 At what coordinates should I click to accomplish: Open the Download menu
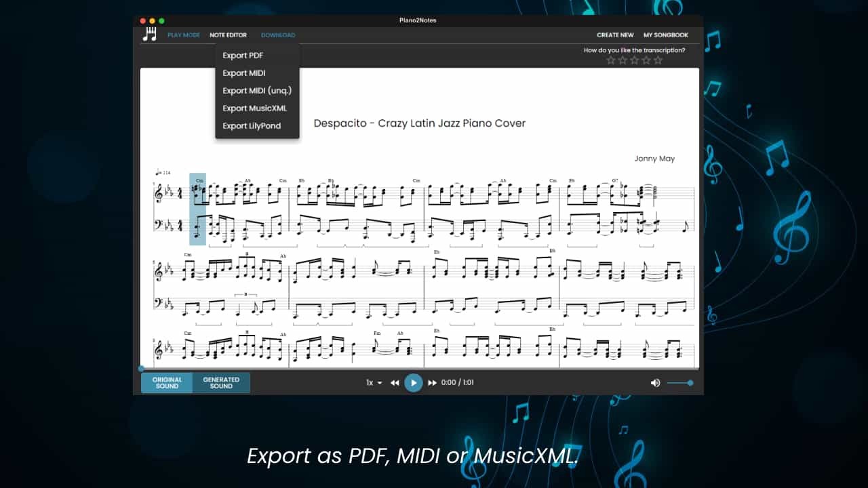[278, 35]
